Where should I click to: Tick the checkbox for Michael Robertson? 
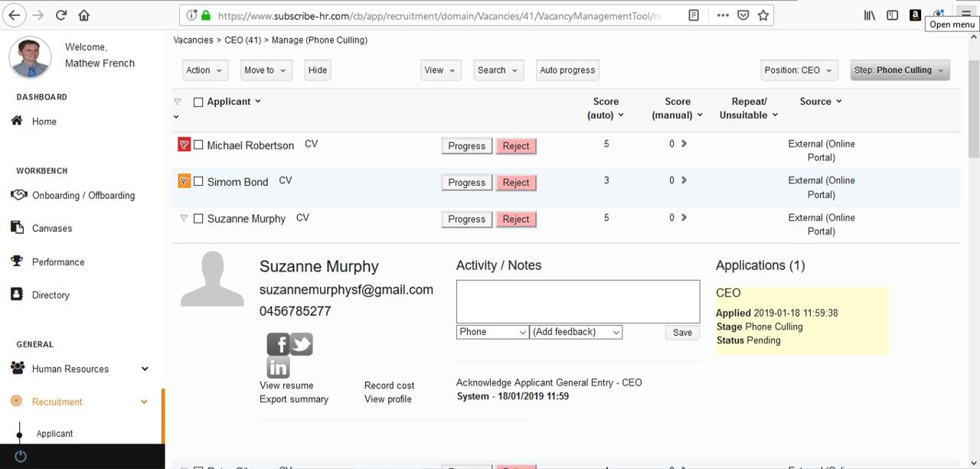pos(198,145)
